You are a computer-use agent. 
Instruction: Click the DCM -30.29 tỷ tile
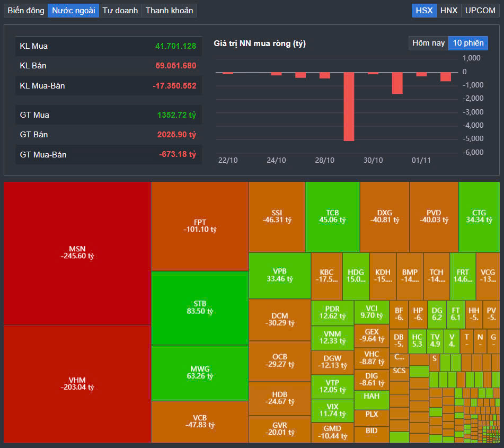click(280, 320)
